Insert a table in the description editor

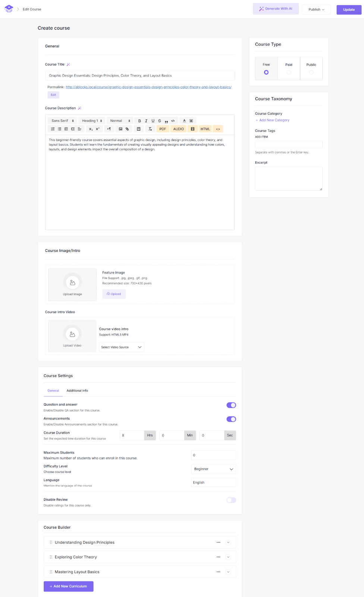coord(138,129)
